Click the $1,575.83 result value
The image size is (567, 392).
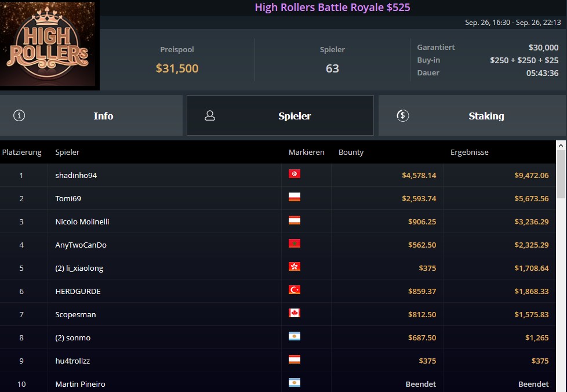click(531, 315)
